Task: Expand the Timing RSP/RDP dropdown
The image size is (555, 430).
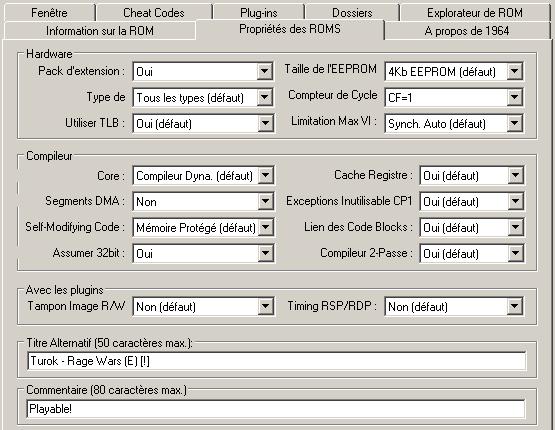Action: click(453, 306)
